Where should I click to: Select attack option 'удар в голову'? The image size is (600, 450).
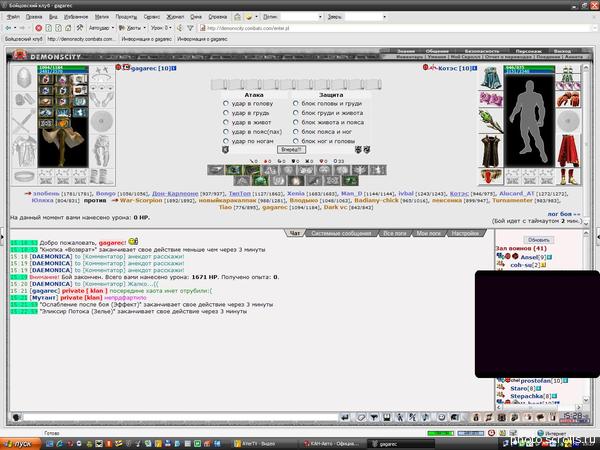[226, 103]
